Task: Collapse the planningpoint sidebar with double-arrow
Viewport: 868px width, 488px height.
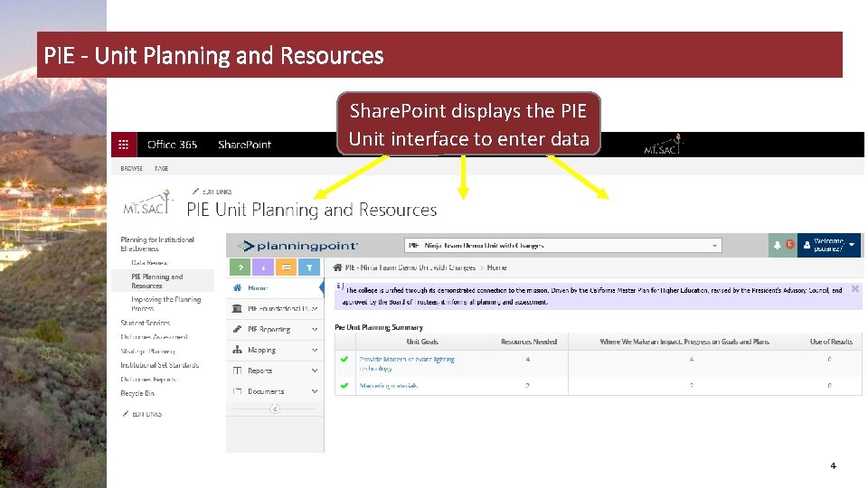Action: pyautogui.click(x=275, y=408)
